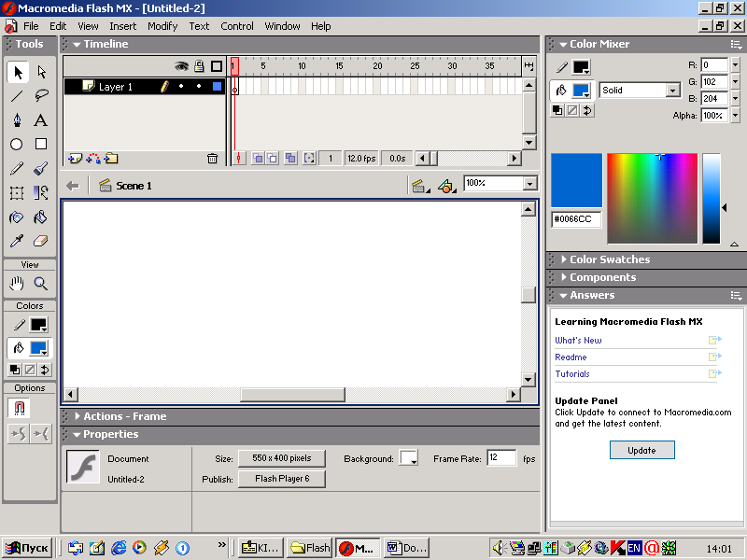Click the Flash Player 6 publish button
The image size is (747, 560).
(x=282, y=479)
